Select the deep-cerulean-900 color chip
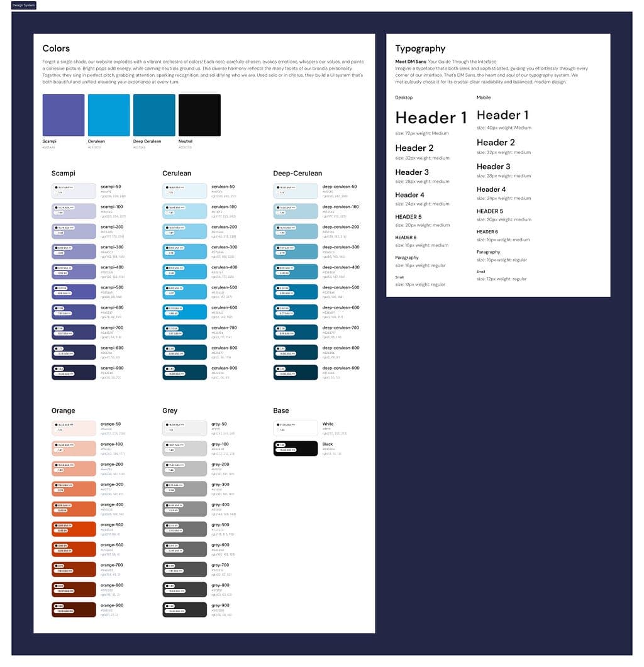The height and width of the screenshot is (667, 644). (x=296, y=372)
